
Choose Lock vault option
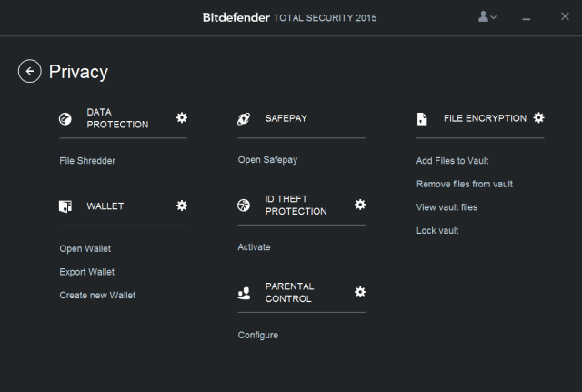437,230
